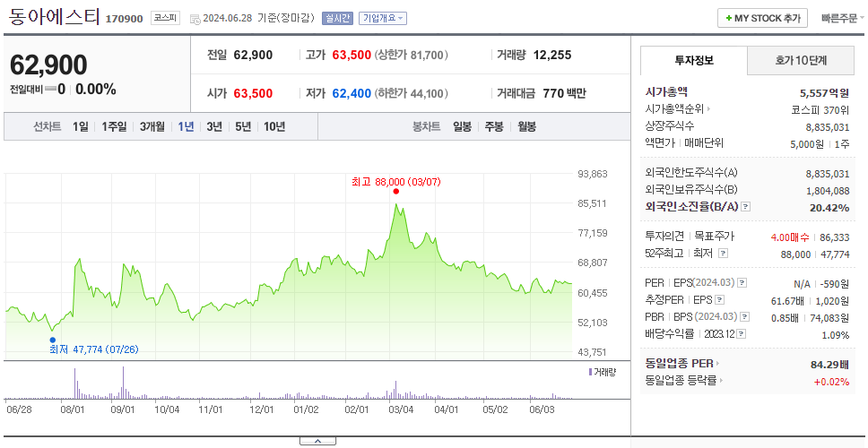Click the red 최고 88,000 peak marker
The height and width of the screenshot is (448, 868).
coord(395,192)
